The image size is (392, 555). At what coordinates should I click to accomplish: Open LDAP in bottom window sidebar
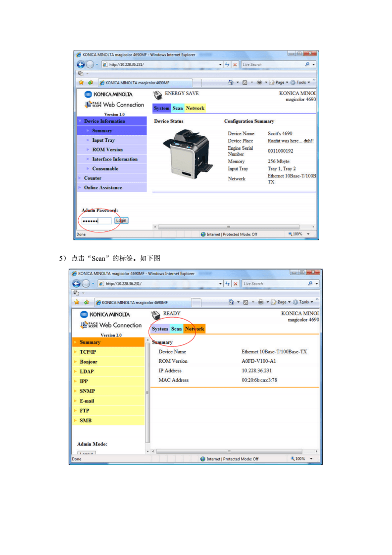click(108, 372)
